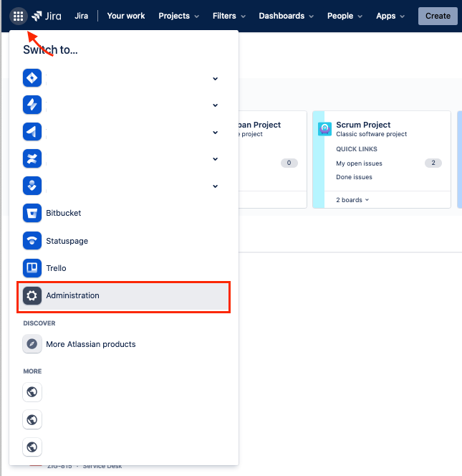
Task: Select the Confluence product icon
Action: pyautogui.click(x=32, y=158)
